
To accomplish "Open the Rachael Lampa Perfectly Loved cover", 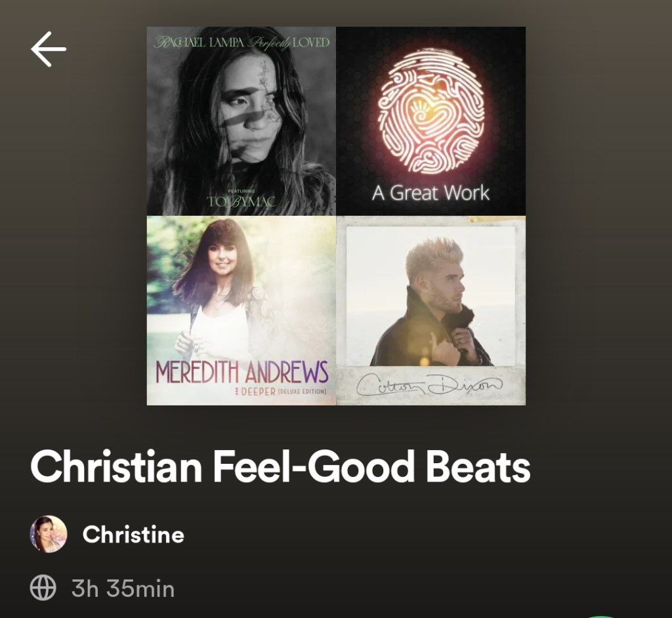I will (x=241, y=121).
